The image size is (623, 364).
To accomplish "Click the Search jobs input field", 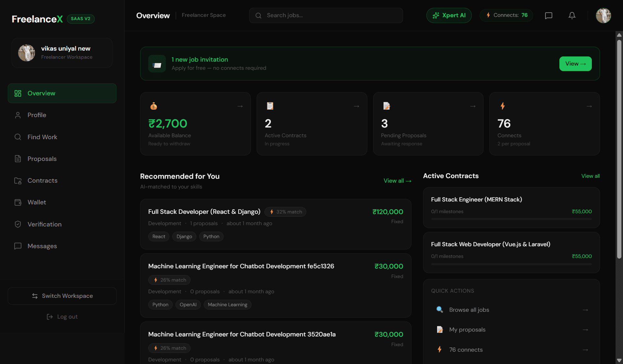I will [x=326, y=16].
